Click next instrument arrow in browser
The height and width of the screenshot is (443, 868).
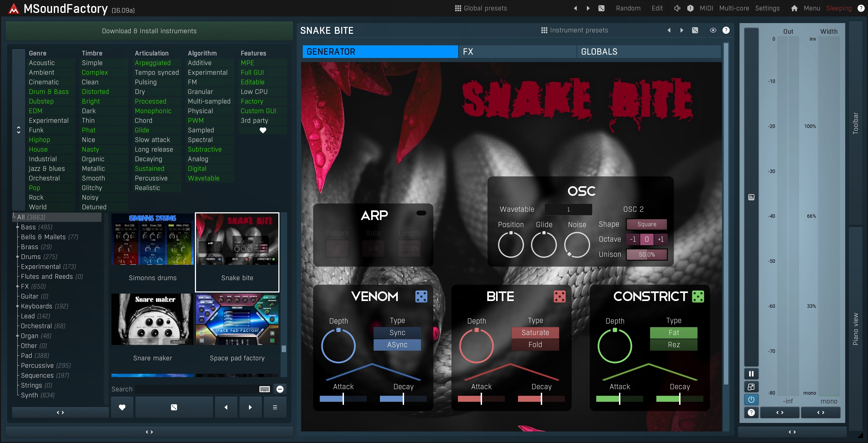point(250,407)
